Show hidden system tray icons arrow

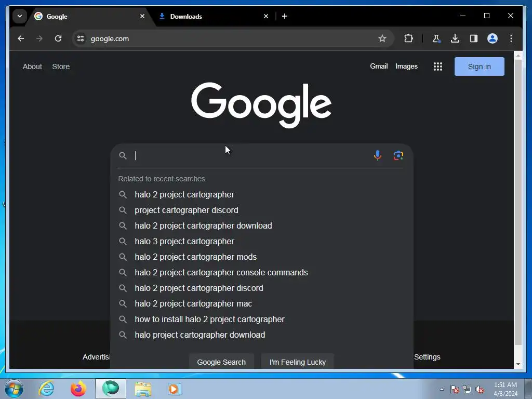[x=442, y=390]
